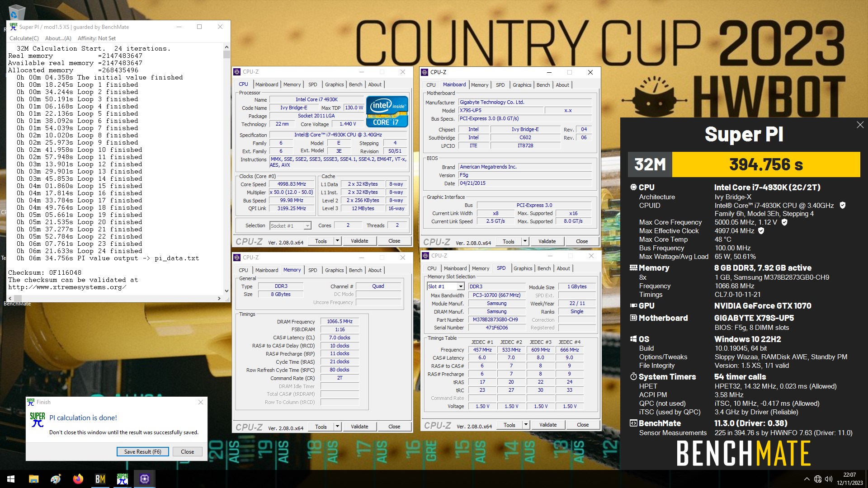868x488 pixels.
Task: Click the 394.756 s result score
Action: 766,164
